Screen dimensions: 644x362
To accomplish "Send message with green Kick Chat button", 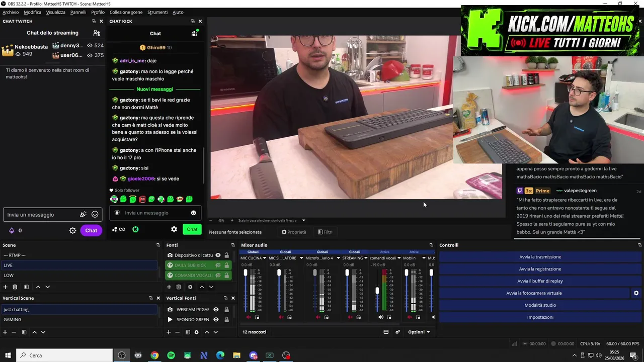I will [x=192, y=229].
